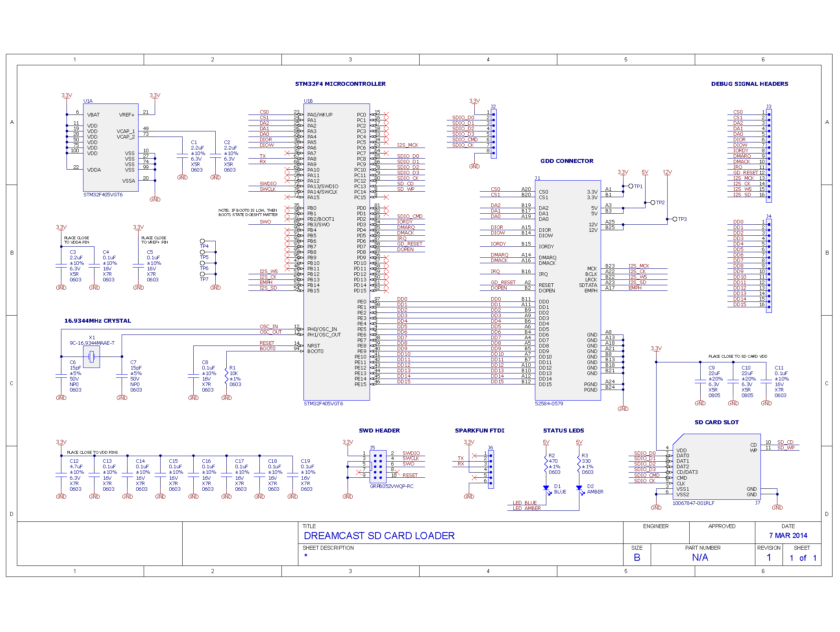Click the N/A part number field
This screenshot has height=632, width=840.
(x=700, y=558)
